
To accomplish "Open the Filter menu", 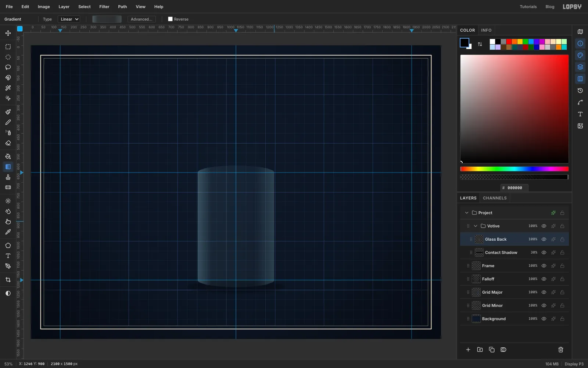I will point(104,7).
